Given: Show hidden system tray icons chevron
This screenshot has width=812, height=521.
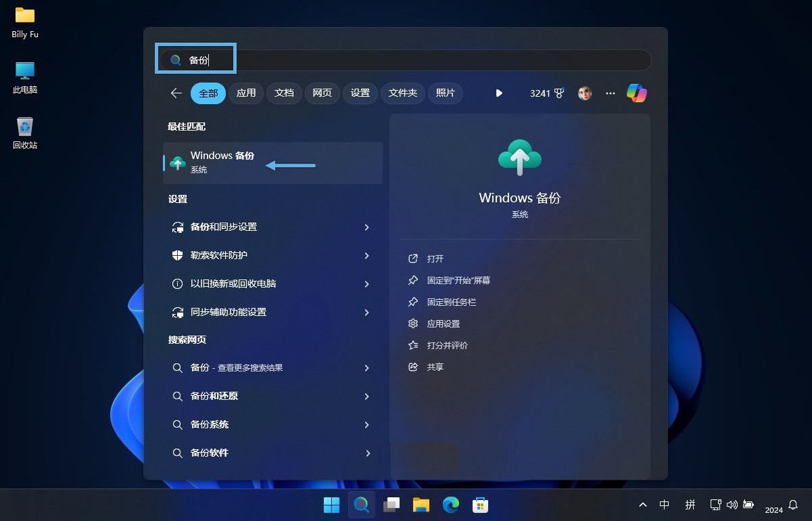Looking at the screenshot, I should tap(642, 505).
